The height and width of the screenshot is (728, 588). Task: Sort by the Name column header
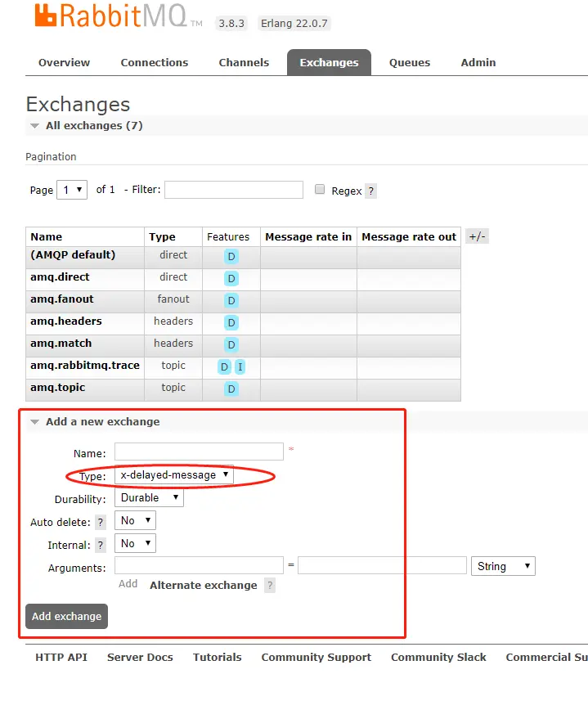[47, 236]
